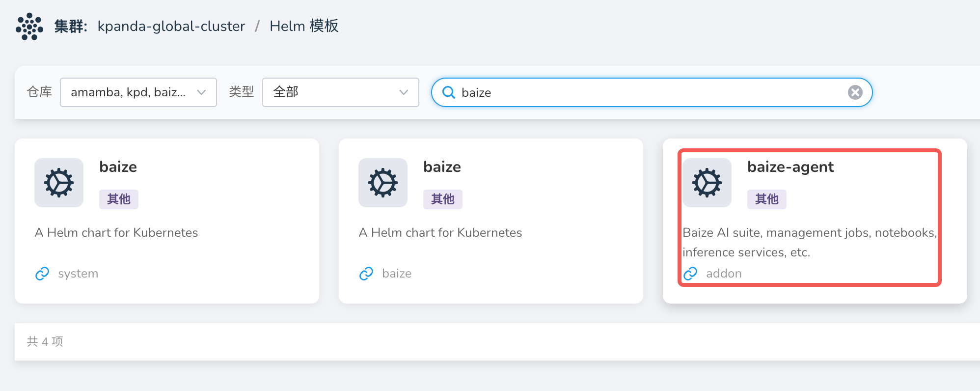This screenshot has height=391, width=980.
Task: Open the repository dropdown showing amamba, kpd
Action: [x=138, y=92]
